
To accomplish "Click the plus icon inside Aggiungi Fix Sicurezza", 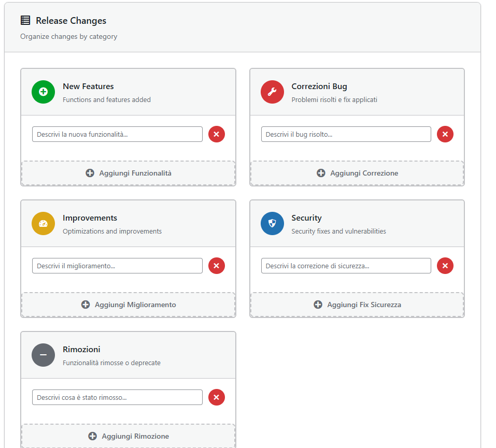I will click(318, 305).
